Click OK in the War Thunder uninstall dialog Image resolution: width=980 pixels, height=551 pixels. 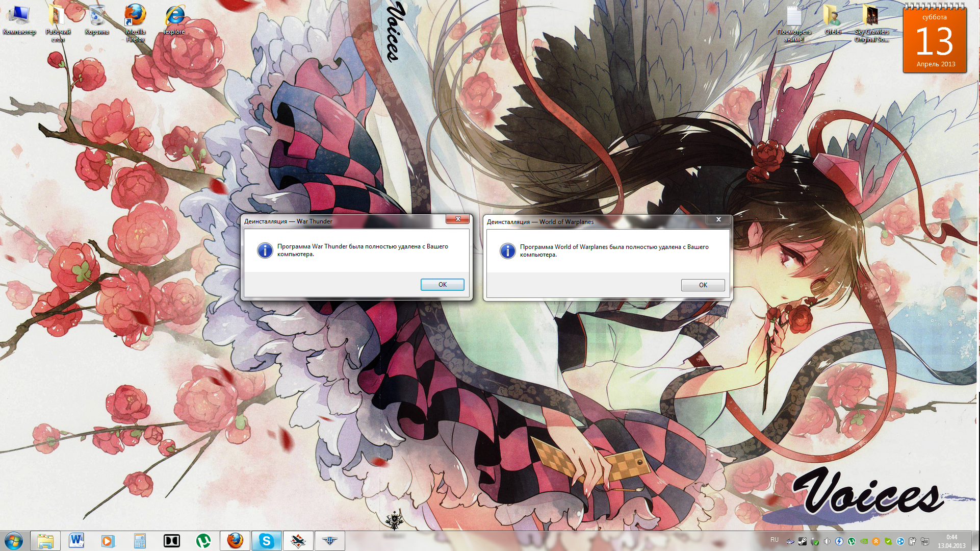pos(442,285)
